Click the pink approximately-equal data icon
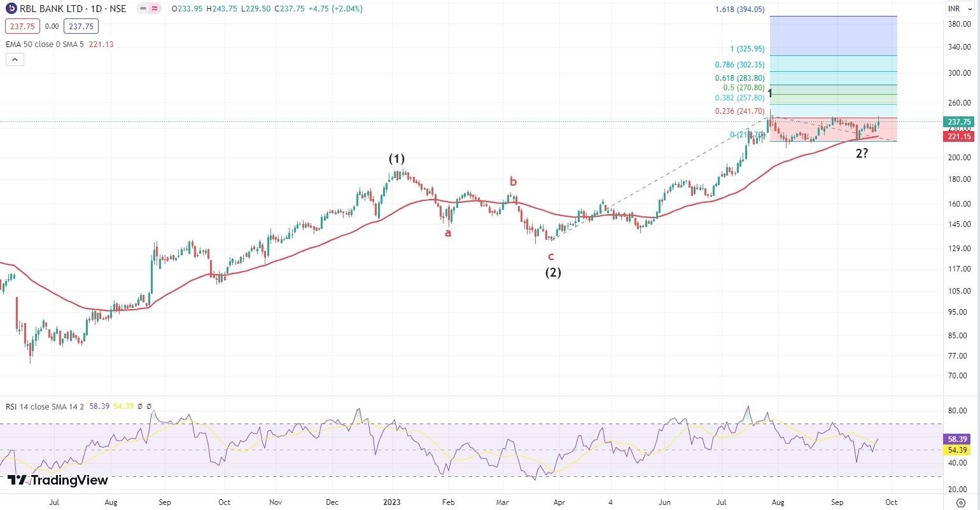980x510 pixels. (155, 9)
